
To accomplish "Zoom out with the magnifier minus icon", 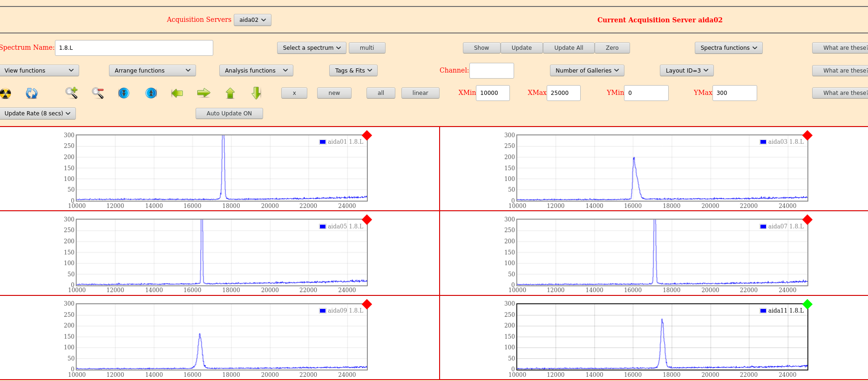I will coord(98,93).
